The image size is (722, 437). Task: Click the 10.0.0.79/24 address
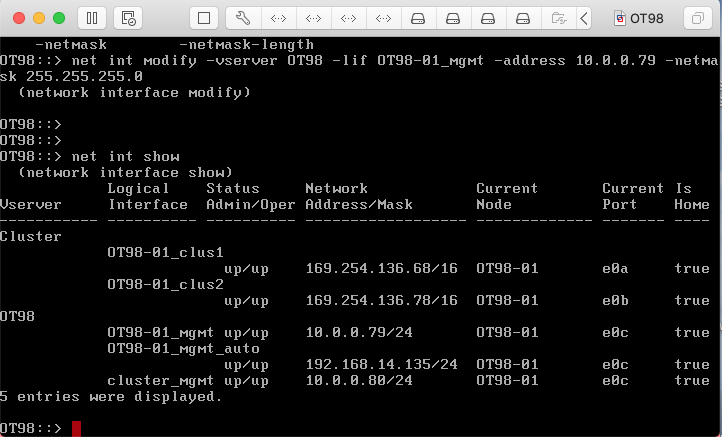click(359, 332)
